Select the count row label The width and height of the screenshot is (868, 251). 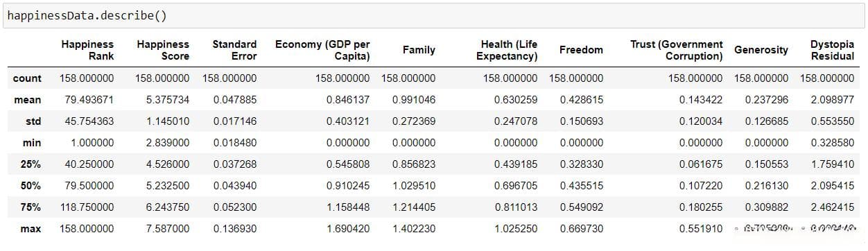pyautogui.click(x=27, y=78)
